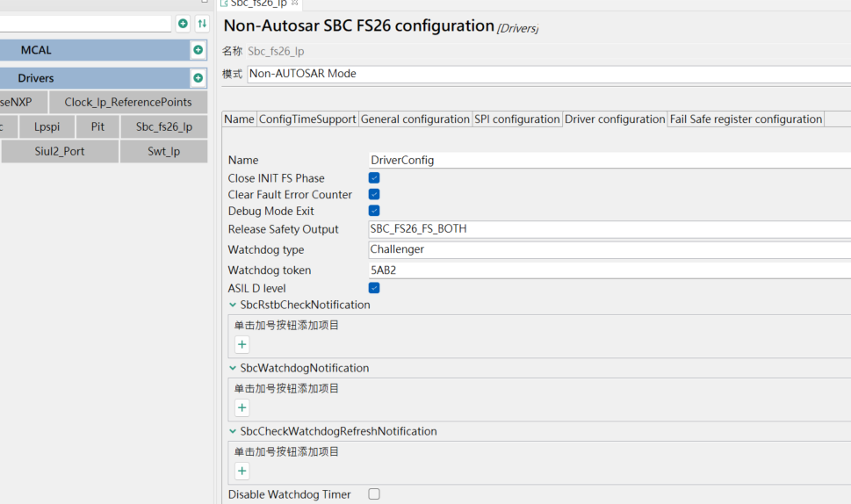Image resolution: width=851 pixels, height=504 pixels.
Task: Toggle the ASIL D level checkbox
Action: (374, 288)
